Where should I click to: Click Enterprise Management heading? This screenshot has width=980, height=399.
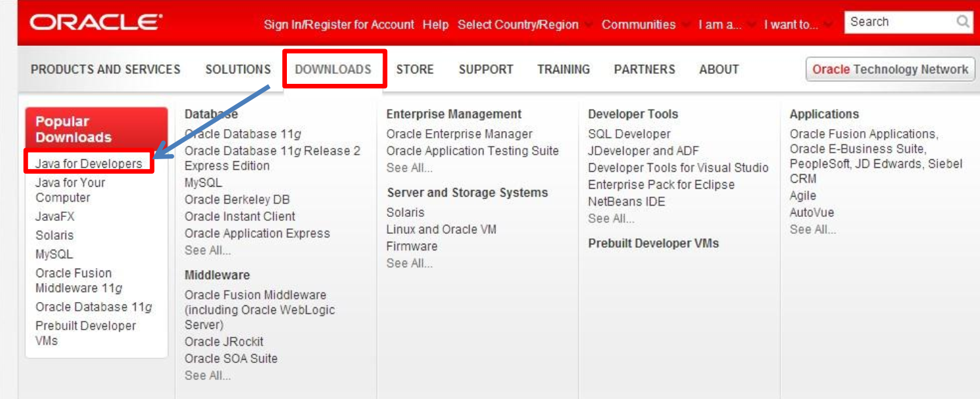[454, 114]
